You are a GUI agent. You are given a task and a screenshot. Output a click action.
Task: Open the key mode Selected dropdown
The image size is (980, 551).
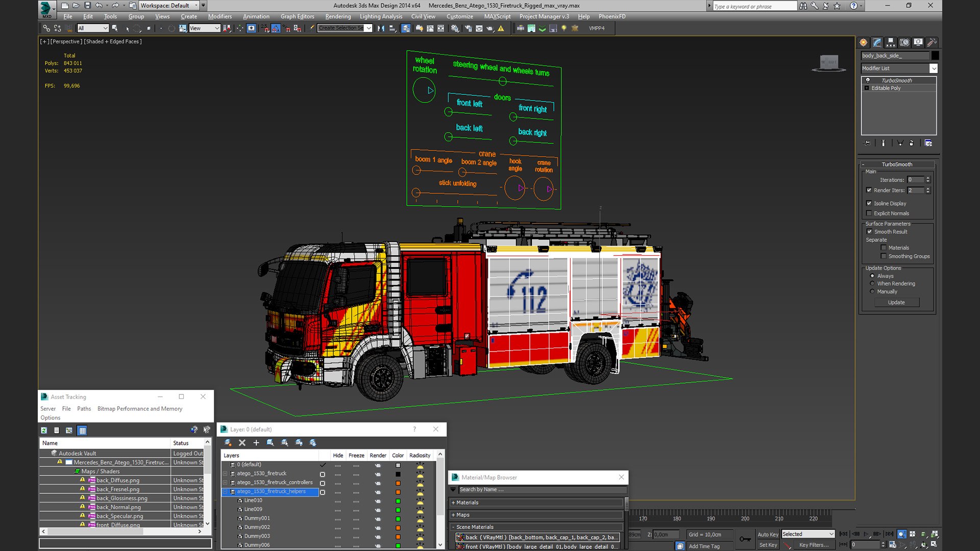tap(808, 534)
